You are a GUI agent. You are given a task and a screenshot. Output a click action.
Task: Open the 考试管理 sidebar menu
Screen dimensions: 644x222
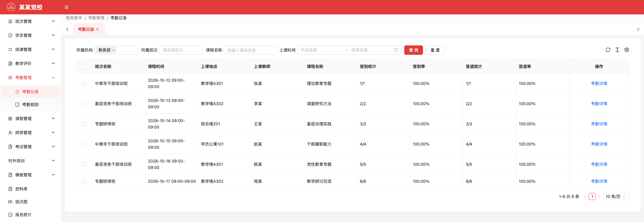point(31,147)
